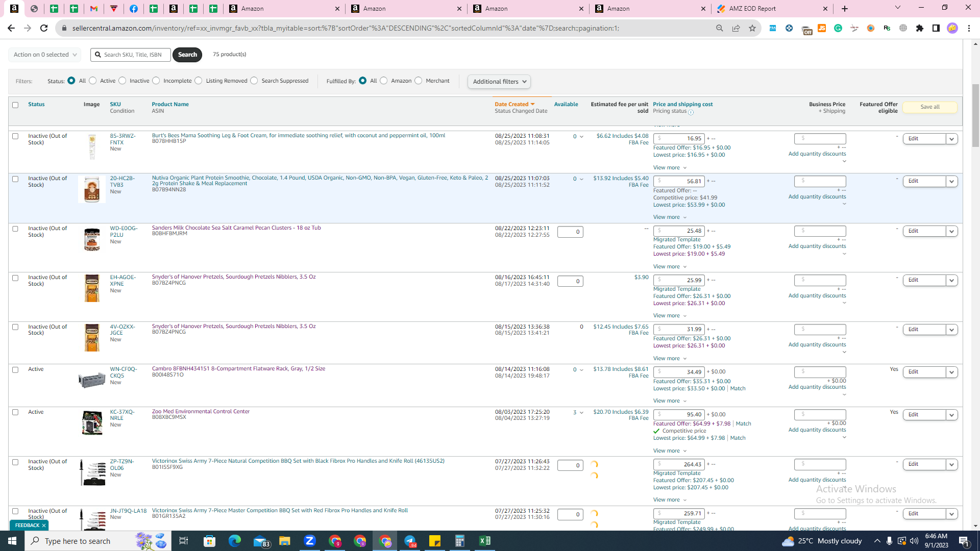
Task: Open the Grammarly extension icon
Action: tap(838, 28)
